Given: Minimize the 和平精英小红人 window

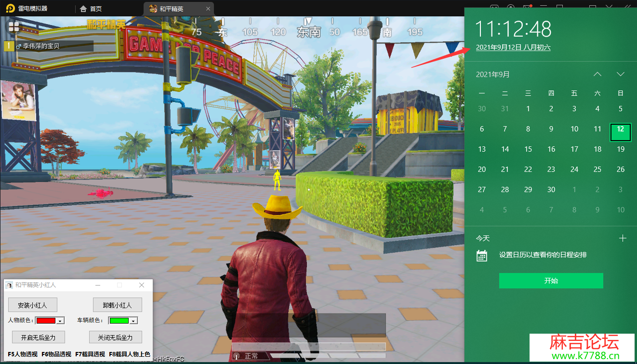Looking at the screenshot, I should coord(98,285).
